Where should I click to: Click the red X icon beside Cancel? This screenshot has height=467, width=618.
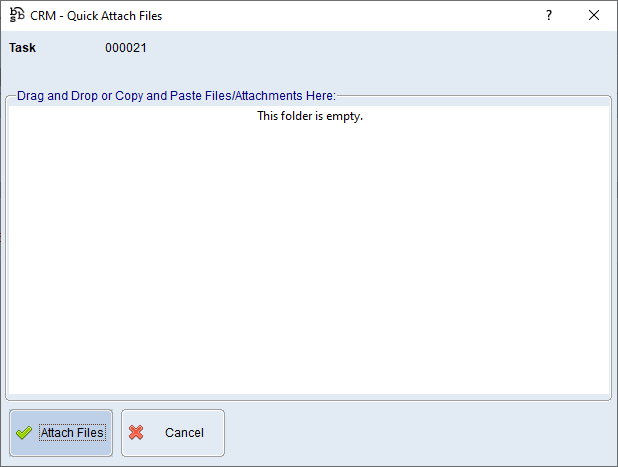[137, 433]
